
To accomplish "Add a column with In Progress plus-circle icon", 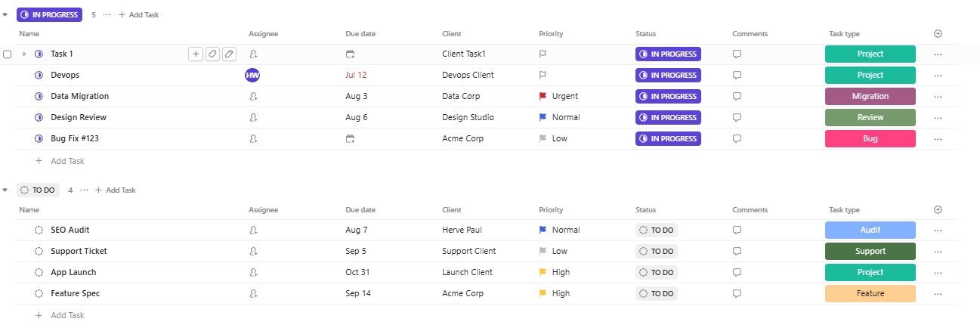I will tap(938, 33).
